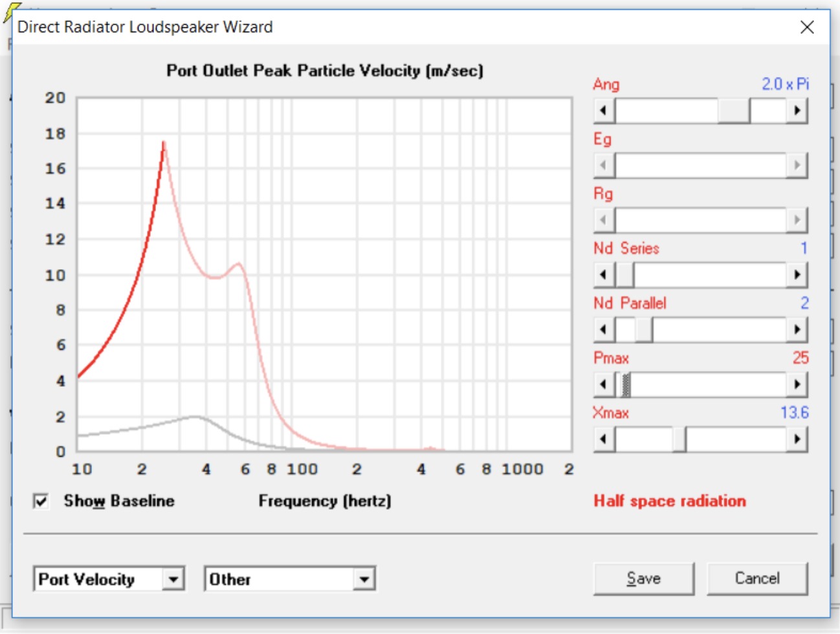Click the Nd Series slider thumb

(x=624, y=275)
